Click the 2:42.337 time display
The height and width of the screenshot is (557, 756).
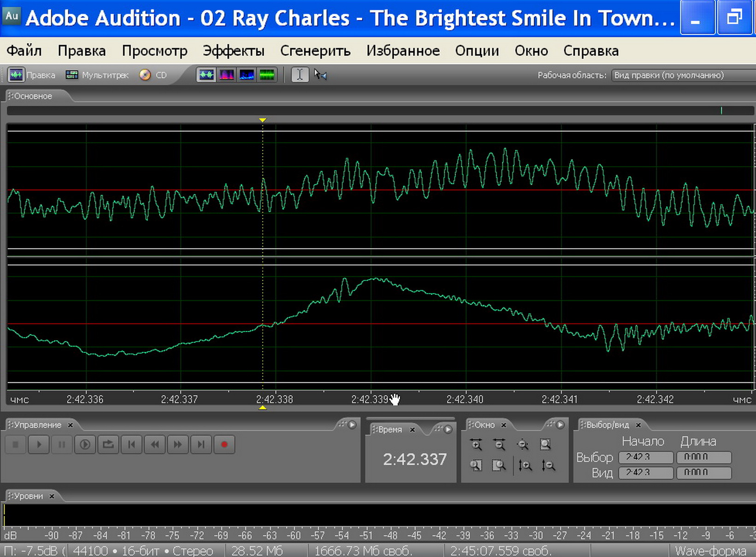pos(414,459)
